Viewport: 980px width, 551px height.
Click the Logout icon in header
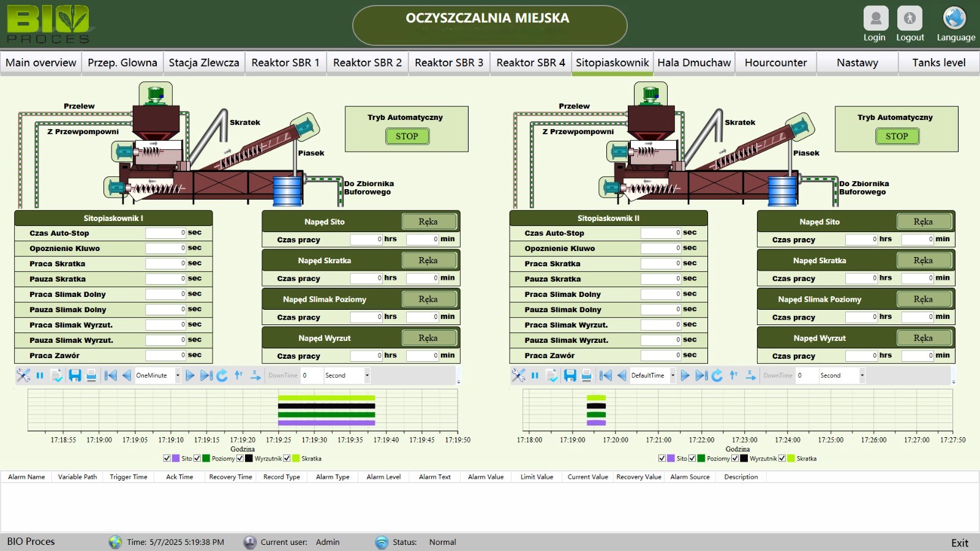pyautogui.click(x=910, y=19)
